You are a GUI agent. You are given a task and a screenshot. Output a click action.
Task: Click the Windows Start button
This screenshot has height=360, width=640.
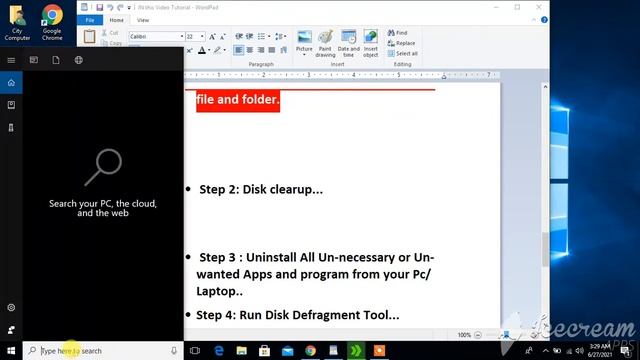click(x=11, y=351)
